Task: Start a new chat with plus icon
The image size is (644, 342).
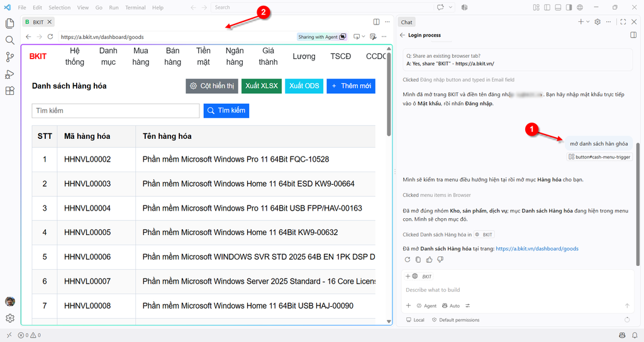Action: 580,22
